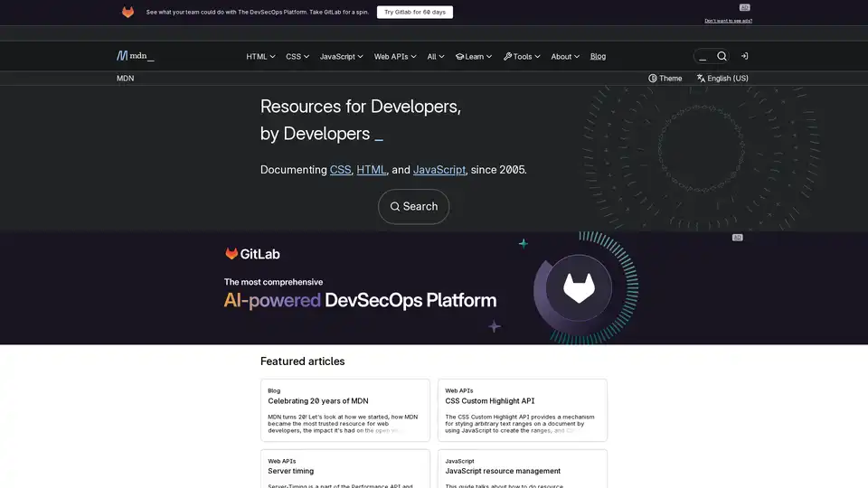
Task: Click Don't want to see ads link
Action: click(728, 21)
